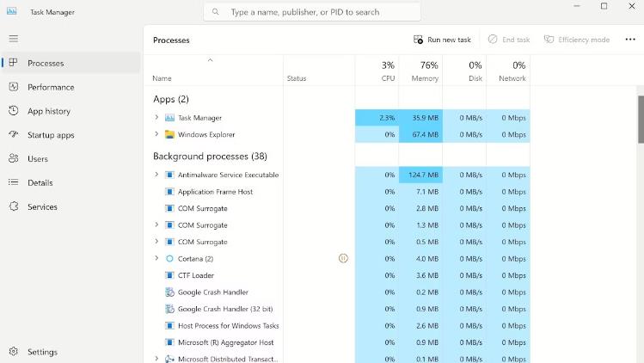Expand the second COM Surrogate row (1.3 MB)
Screen dimensions: 644x363
(156, 225)
